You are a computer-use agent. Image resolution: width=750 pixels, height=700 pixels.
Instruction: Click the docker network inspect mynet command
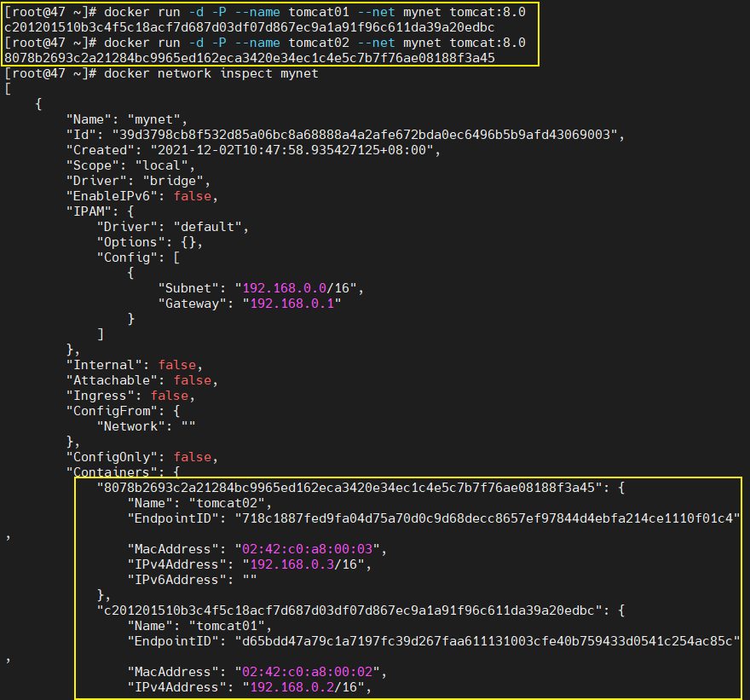pos(211,73)
